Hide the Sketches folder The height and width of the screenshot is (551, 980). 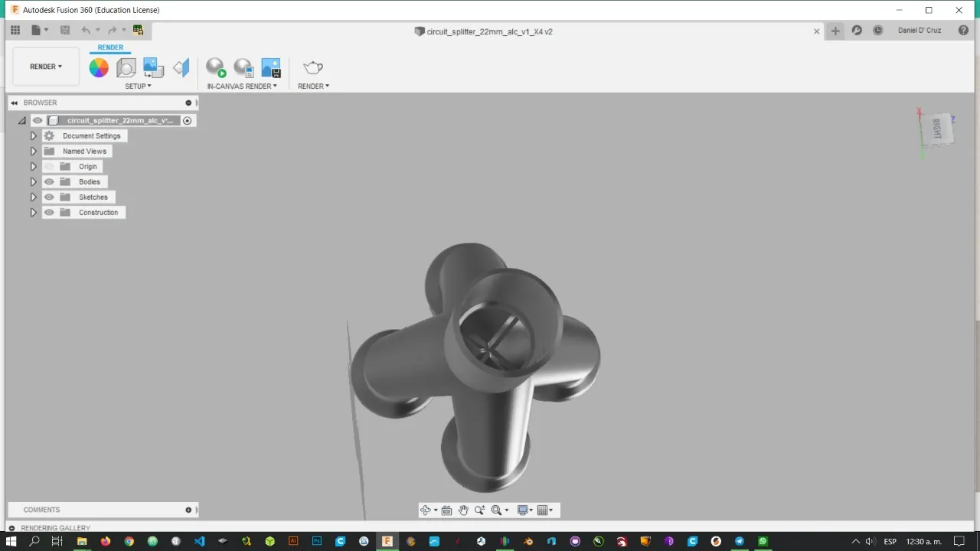click(x=49, y=197)
